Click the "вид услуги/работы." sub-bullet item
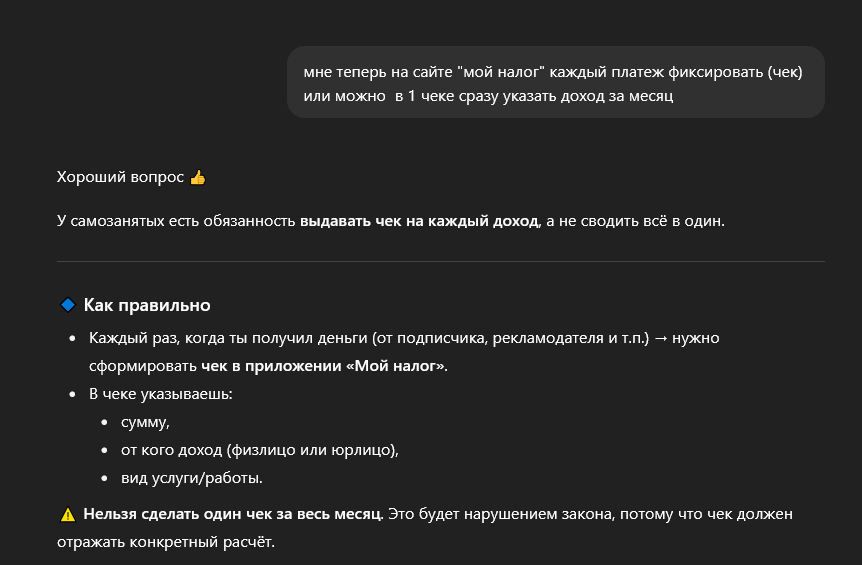 click(191, 479)
